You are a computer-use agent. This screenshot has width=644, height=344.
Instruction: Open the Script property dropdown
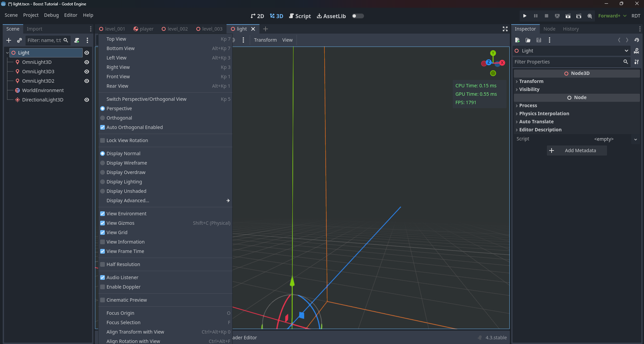point(635,139)
